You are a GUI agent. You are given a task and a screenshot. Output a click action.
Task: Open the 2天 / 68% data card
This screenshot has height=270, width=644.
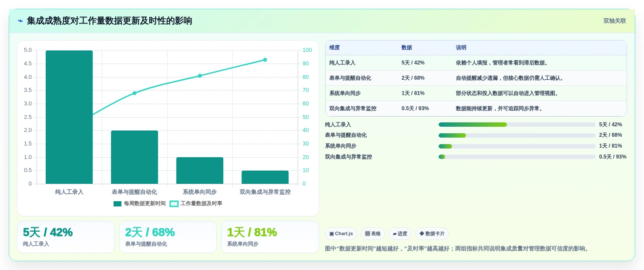(168, 237)
